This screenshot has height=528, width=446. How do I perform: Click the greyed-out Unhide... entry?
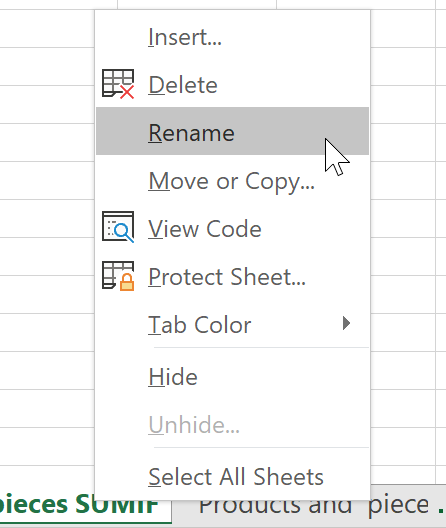click(232, 425)
